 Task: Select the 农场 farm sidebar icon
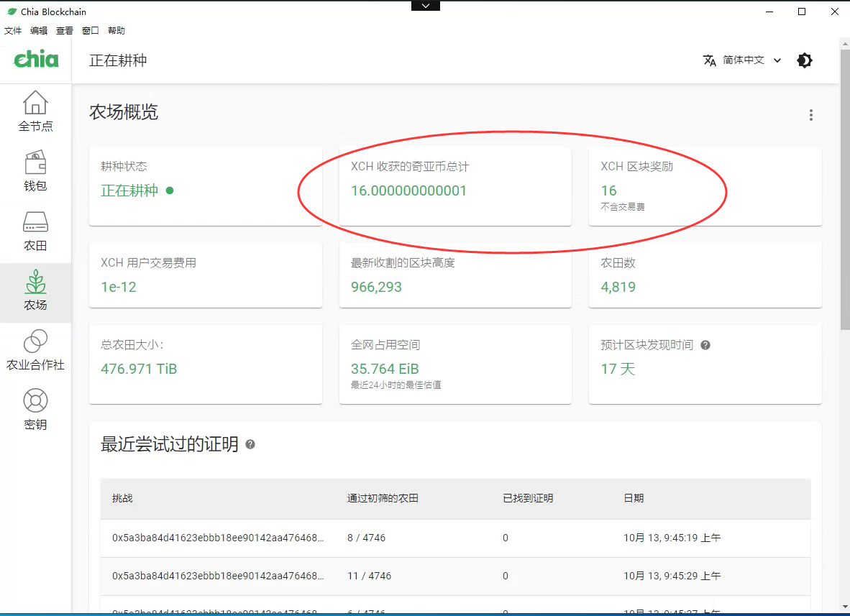[x=35, y=290]
